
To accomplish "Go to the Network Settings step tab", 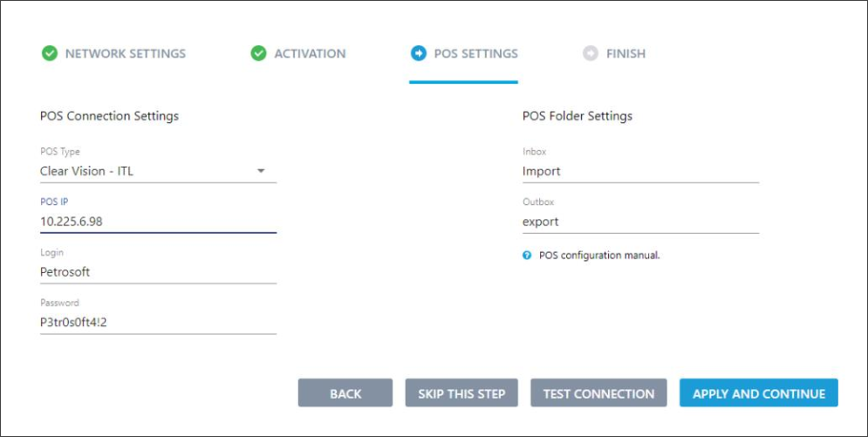I will 113,54.
